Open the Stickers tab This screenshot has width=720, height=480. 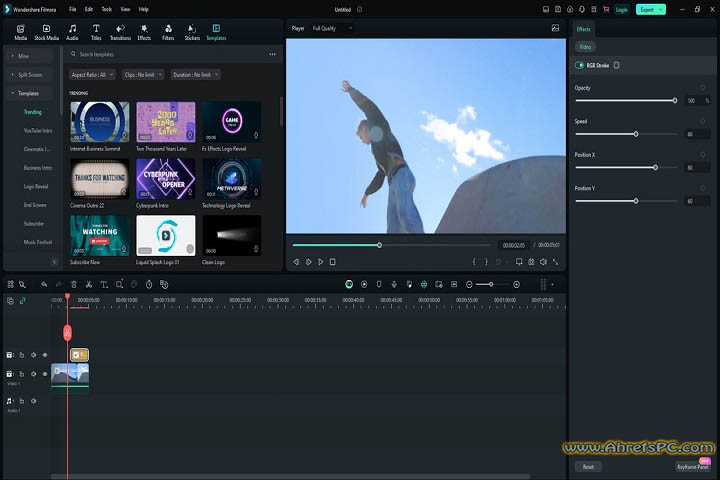pyautogui.click(x=192, y=33)
